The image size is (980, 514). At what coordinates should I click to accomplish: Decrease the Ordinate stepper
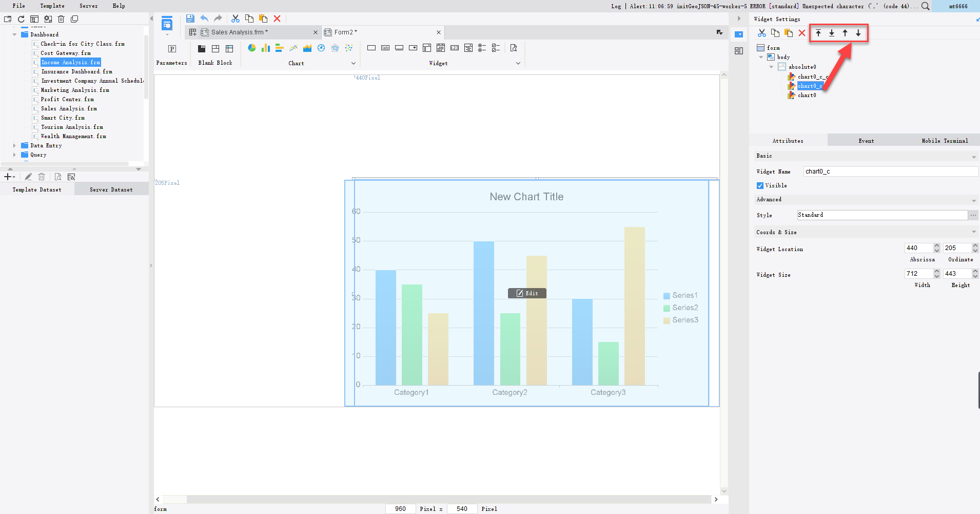point(975,250)
